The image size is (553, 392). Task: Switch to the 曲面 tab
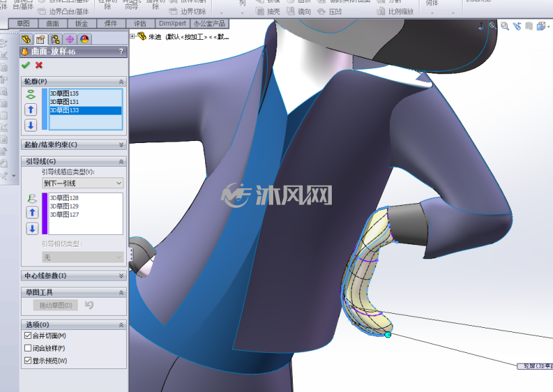53,24
